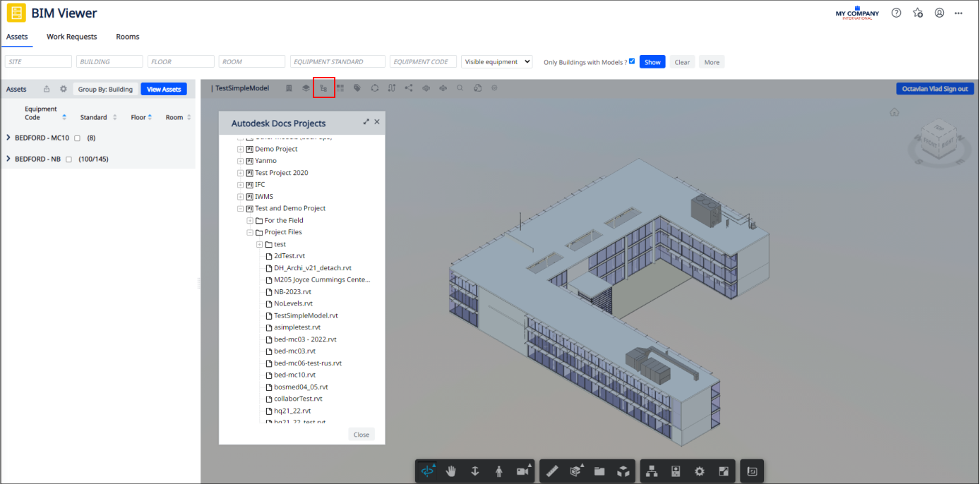The image size is (980, 484).
Task: Click Group By: Building button
Action: click(x=105, y=90)
